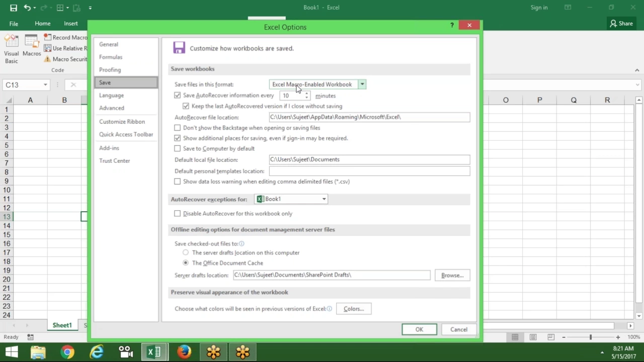The height and width of the screenshot is (362, 644).
Task: Click Cancel in Excel Options dialog
Action: point(458,329)
